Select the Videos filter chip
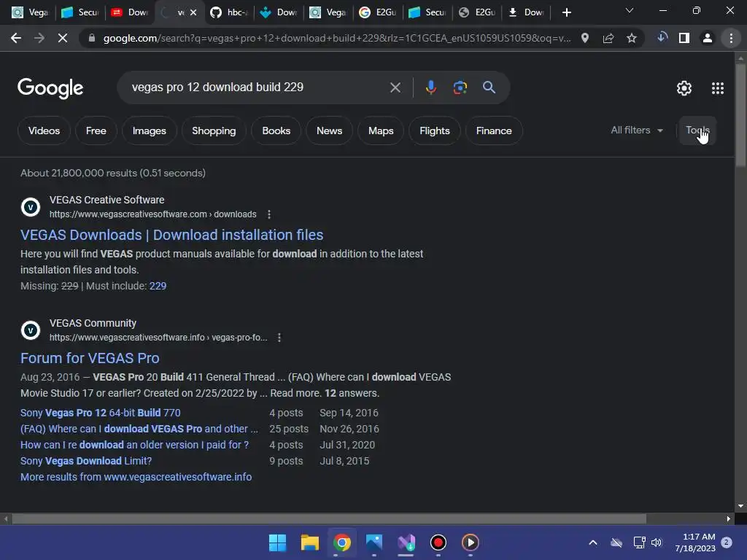 (44, 131)
